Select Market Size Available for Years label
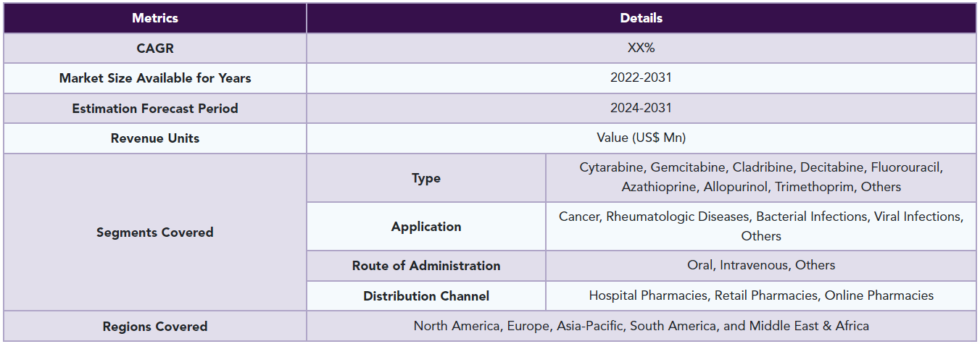Viewport: 980px width, 344px height. coord(155,78)
